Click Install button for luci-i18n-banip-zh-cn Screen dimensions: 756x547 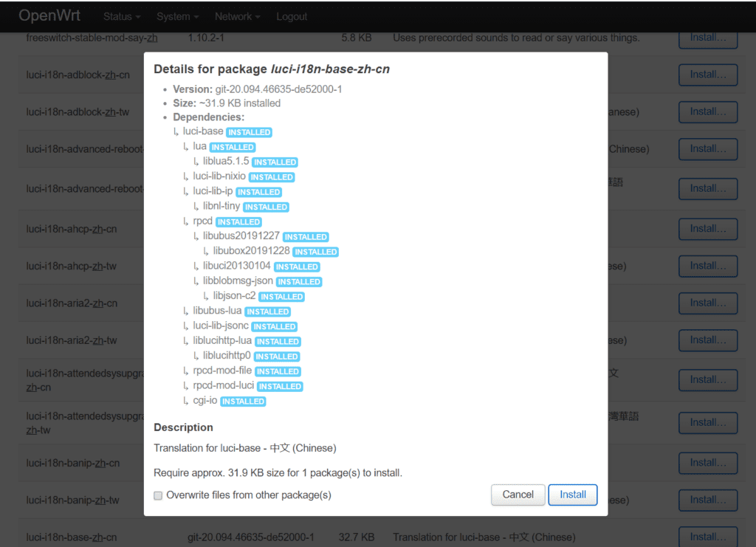(x=707, y=463)
